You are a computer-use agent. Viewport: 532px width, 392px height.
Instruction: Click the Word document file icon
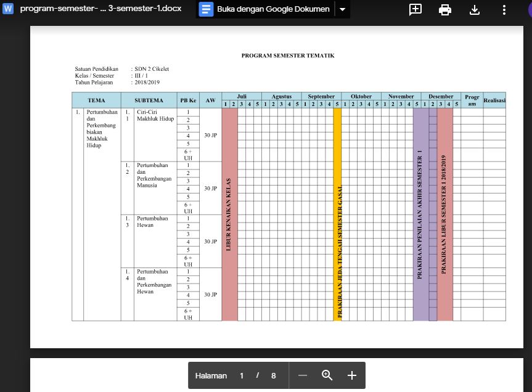8,9
